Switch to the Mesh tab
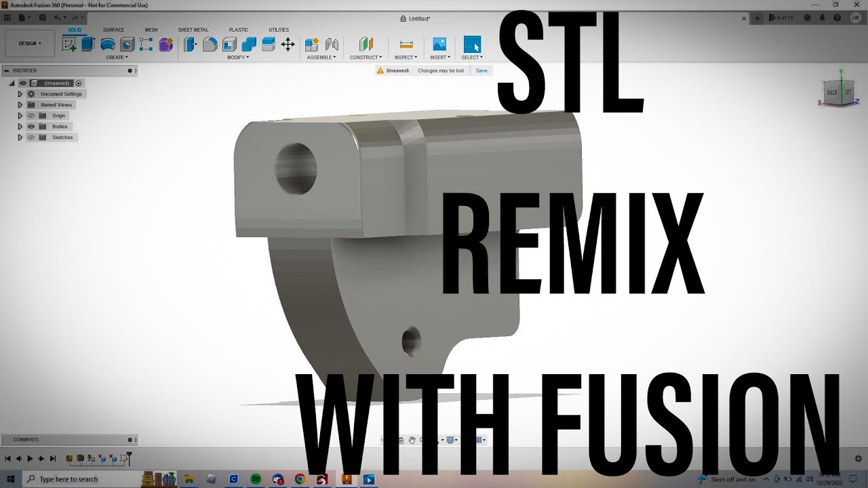 (151, 30)
